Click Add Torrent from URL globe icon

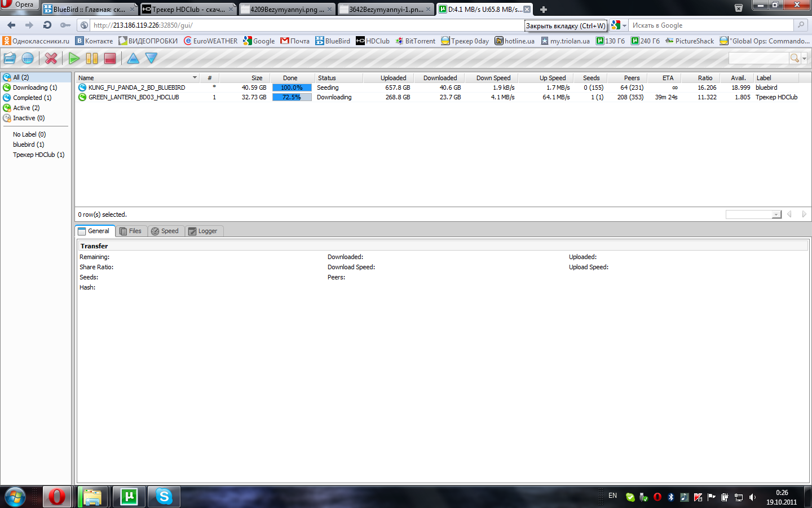[27, 58]
